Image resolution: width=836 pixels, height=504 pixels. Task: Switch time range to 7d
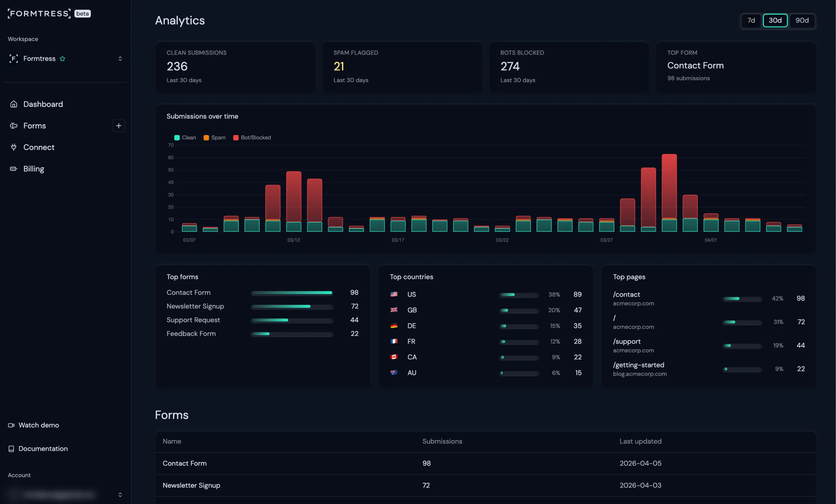point(751,21)
